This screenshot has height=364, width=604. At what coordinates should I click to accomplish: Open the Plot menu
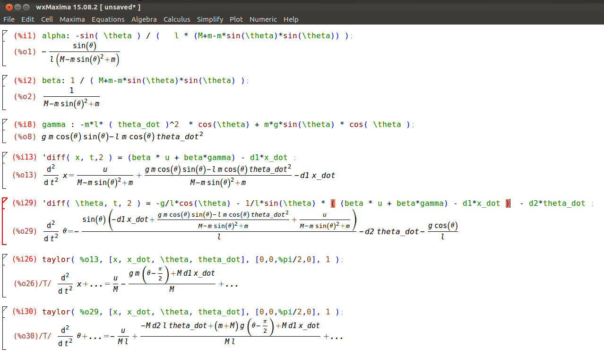pos(236,19)
